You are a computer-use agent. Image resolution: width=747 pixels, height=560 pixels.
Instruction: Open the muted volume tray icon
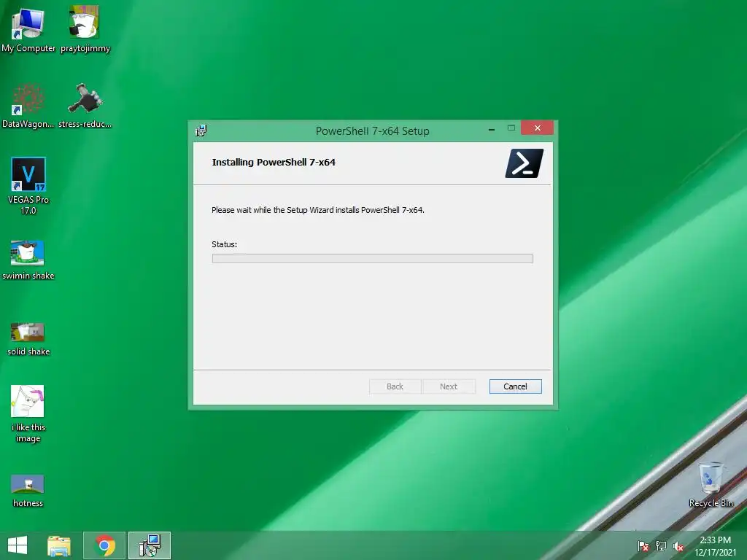pos(678,546)
